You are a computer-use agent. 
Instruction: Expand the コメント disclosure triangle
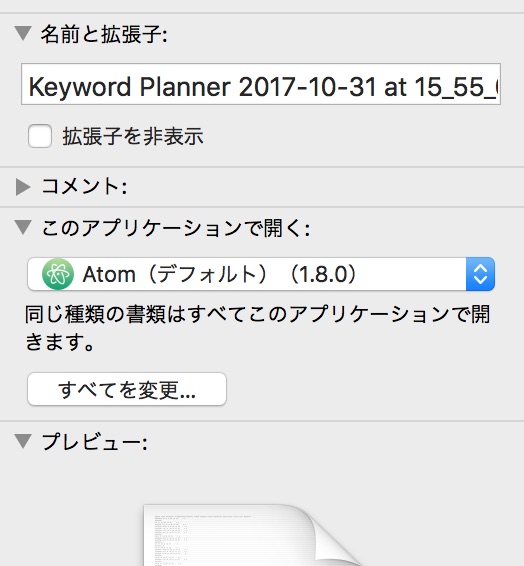[23, 187]
